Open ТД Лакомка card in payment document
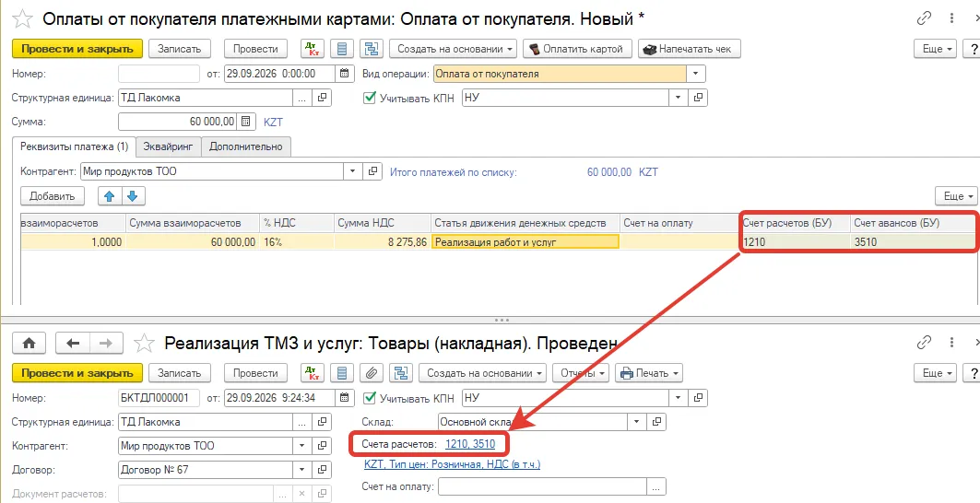The image size is (980, 503). coord(323,98)
